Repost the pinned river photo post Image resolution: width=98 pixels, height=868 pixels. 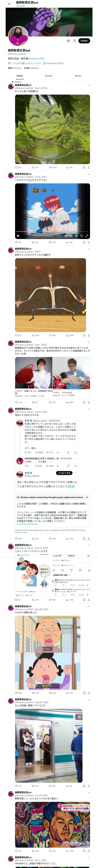(35, 168)
